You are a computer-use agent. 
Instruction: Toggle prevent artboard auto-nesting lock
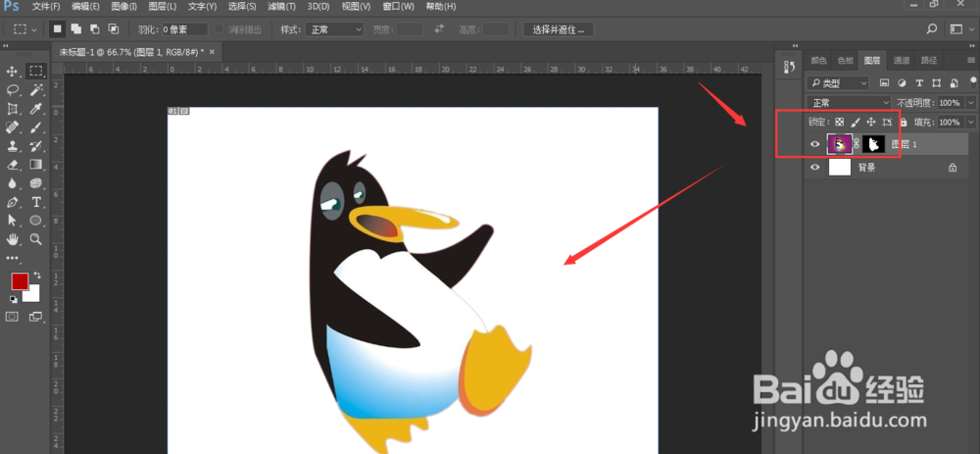tap(887, 122)
